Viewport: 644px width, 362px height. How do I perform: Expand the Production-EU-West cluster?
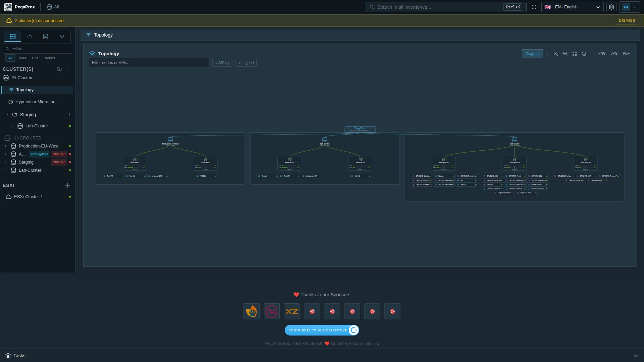click(x=5, y=146)
